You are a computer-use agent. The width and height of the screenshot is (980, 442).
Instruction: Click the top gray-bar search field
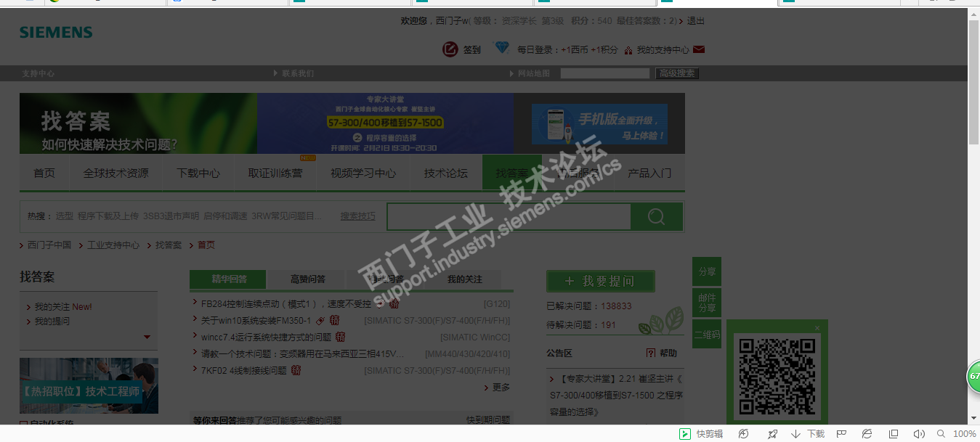(604, 73)
